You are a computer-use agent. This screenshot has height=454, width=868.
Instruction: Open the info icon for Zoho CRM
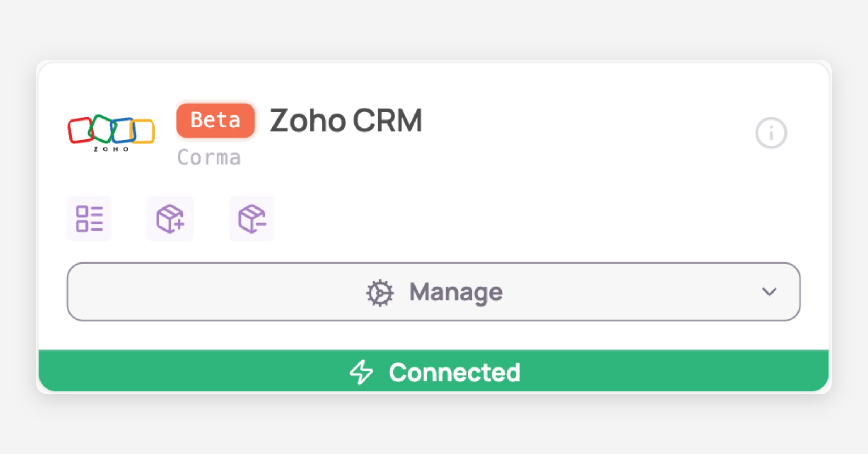coord(771,133)
